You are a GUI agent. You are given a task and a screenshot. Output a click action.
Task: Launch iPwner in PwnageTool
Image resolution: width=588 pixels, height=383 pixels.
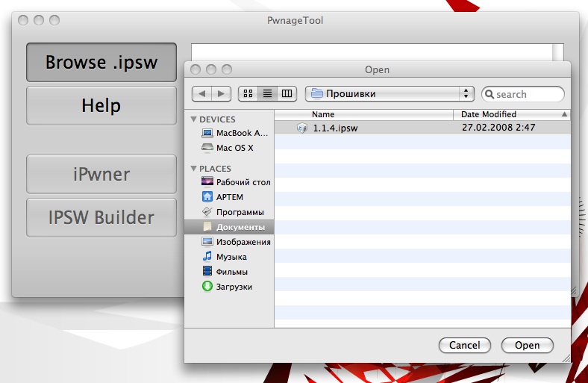(x=101, y=174)
